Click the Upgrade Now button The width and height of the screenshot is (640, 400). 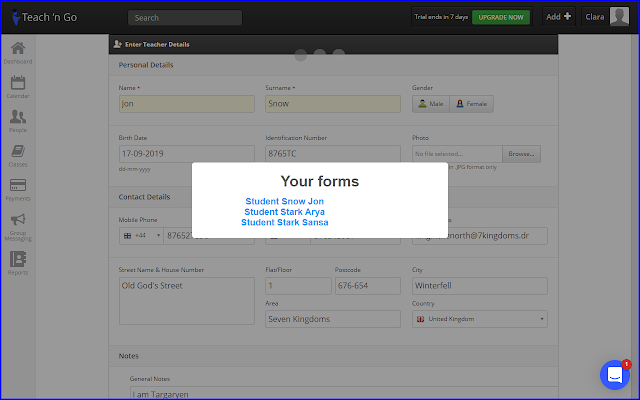coord(501,17)
